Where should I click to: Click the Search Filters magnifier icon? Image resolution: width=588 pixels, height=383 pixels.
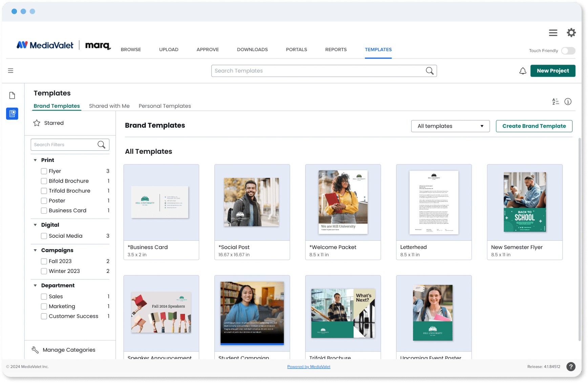[101, 145]
